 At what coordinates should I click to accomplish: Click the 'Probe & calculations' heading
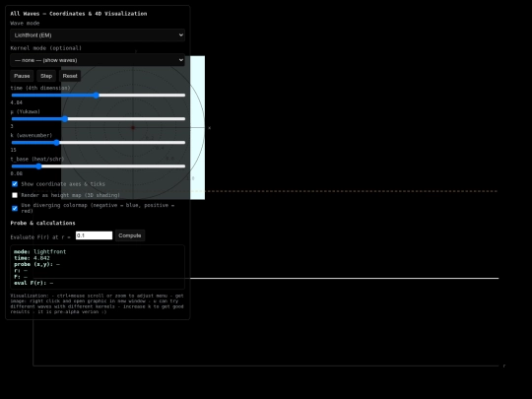42,223
